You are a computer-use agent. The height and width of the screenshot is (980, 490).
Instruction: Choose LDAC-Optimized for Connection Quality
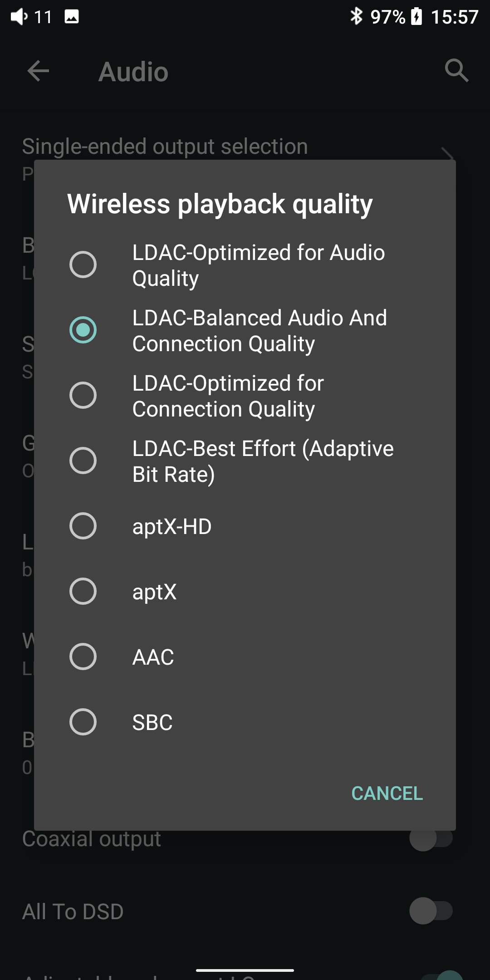point(83,395)
